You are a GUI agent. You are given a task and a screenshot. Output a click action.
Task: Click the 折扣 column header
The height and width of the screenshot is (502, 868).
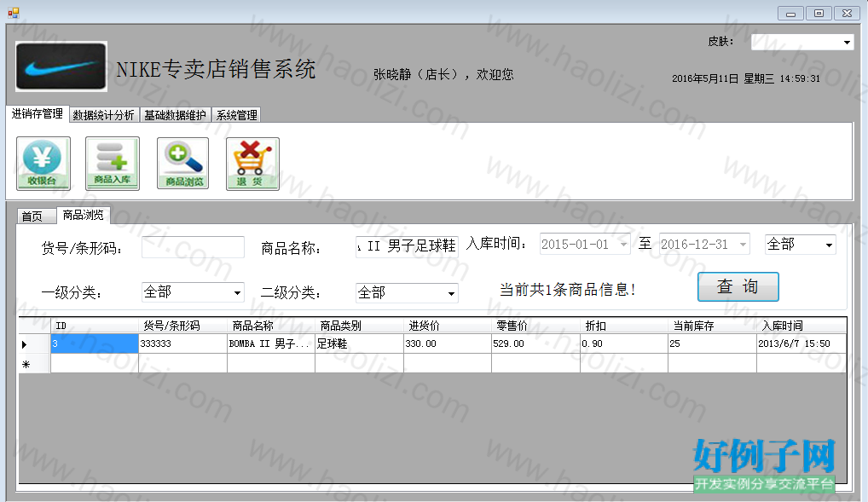(x=624, y=326)
